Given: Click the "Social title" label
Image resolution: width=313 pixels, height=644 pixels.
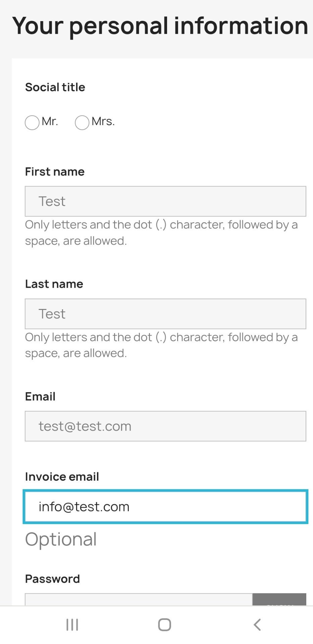Looking at the screenshot, I should 55,87.
